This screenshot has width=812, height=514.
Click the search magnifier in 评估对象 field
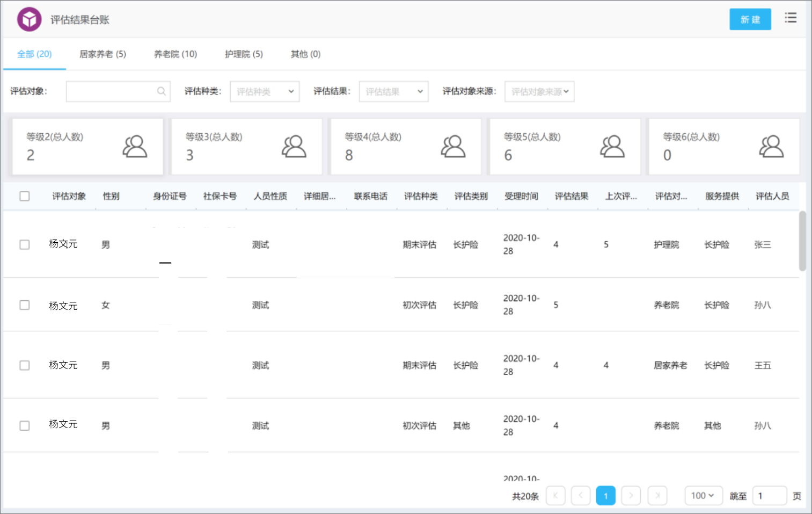coord(161,91)
